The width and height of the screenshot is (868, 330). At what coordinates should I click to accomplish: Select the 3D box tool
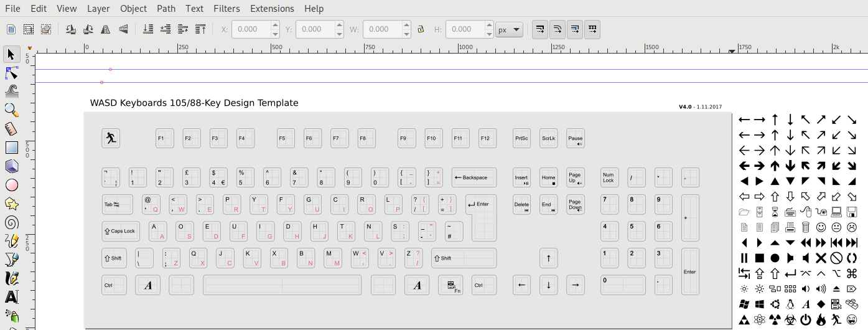[x=11, y=167]
